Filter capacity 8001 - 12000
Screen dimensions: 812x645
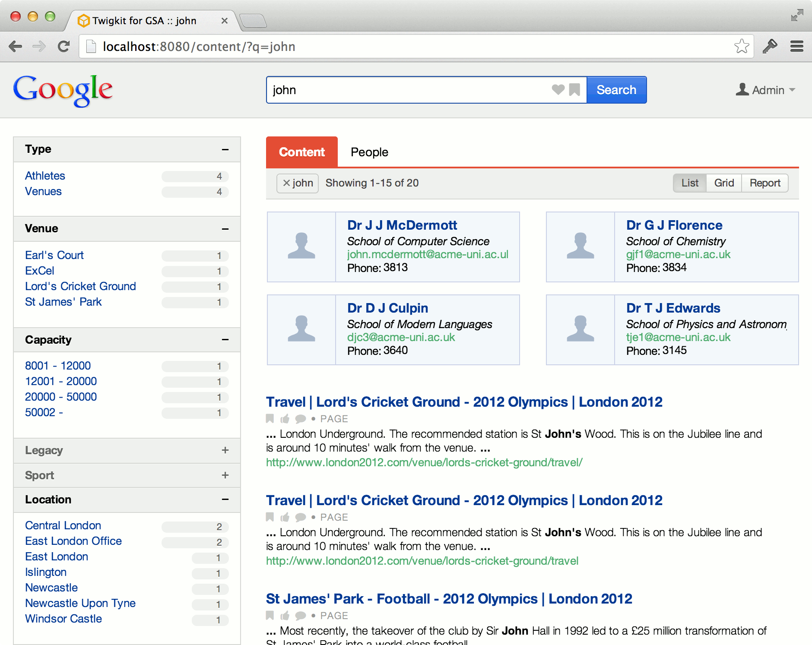[58, 366]
